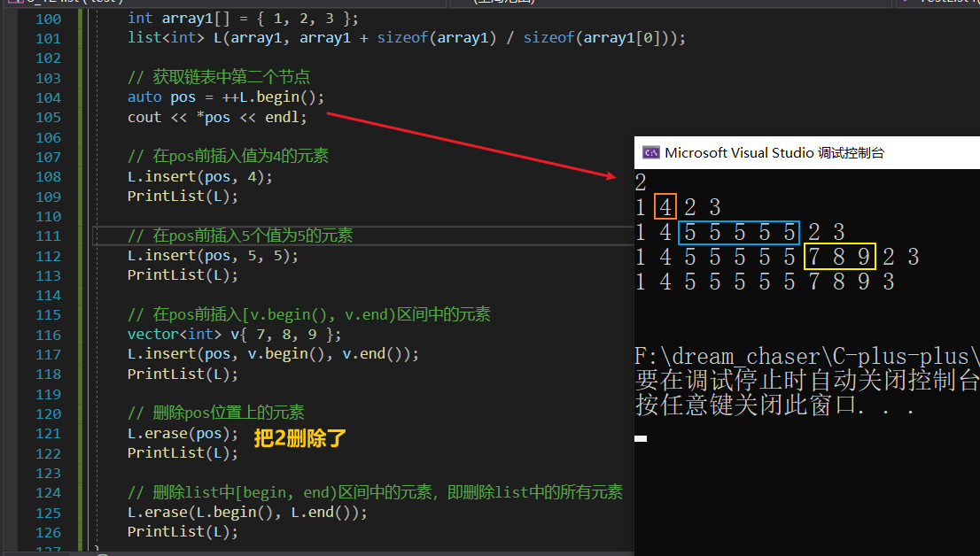Click 'PrintList(L);' on line 113
The height and width of the screenshot is (556, 980).
tap(183, 274)
